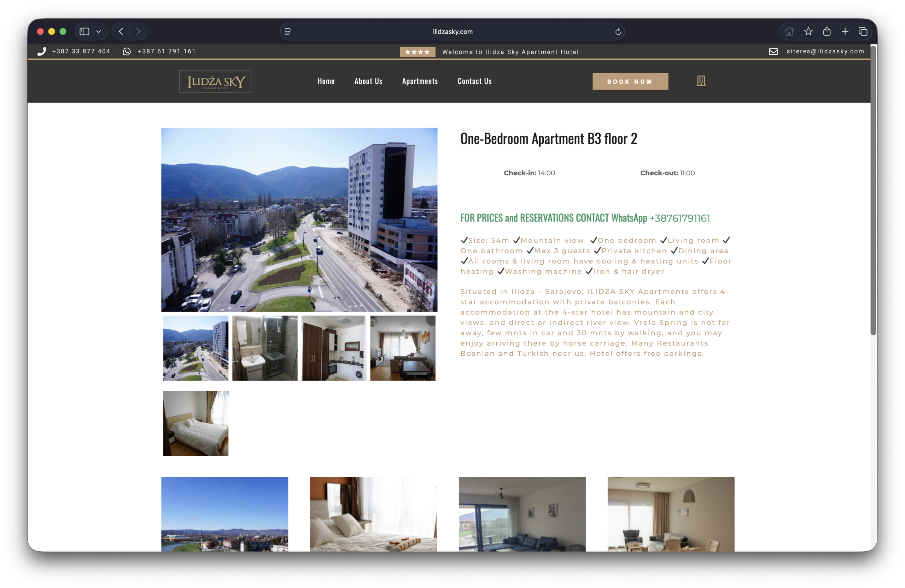
Task: Open the Share icon in browser toolbar
Action: click(x=827, y=31)
